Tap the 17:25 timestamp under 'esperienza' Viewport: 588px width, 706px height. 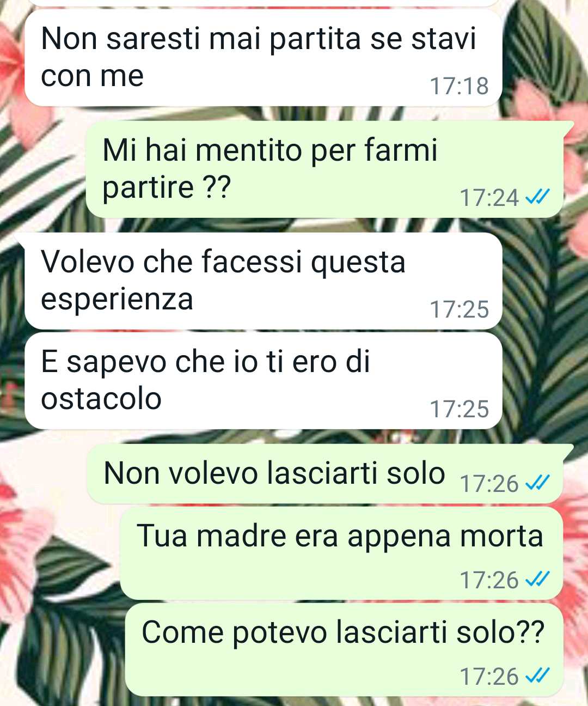point(459,309)
